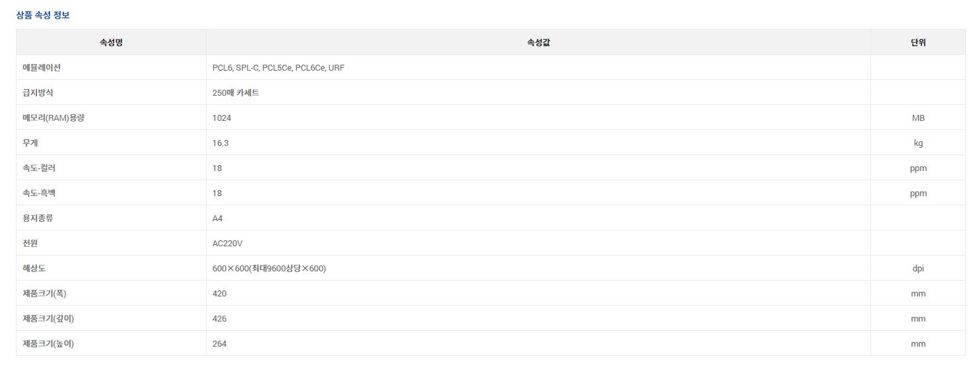
Task: Click the 메모리(RAM)용량 row label
Action: tap(53, 118)
